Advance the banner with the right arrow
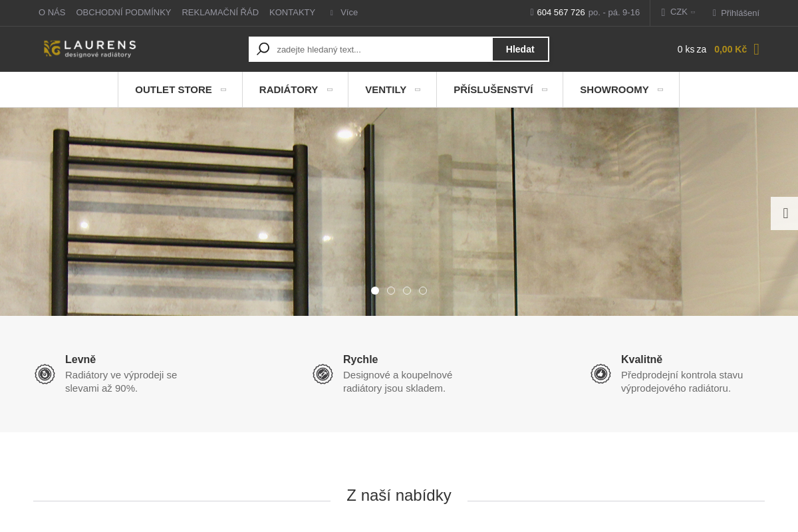The height and width of the screenshot is (532, 798). pyautogui.click(x=785, y=213)
